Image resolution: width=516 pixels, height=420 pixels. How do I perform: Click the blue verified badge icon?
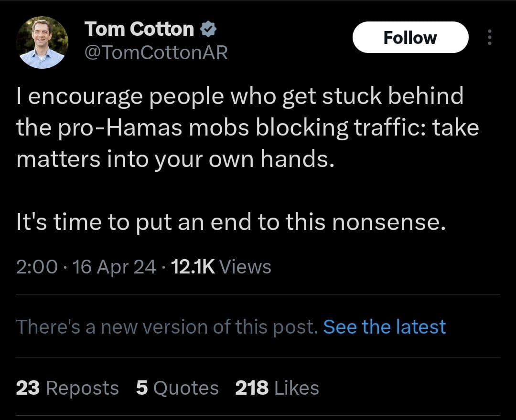pos(208,30)
